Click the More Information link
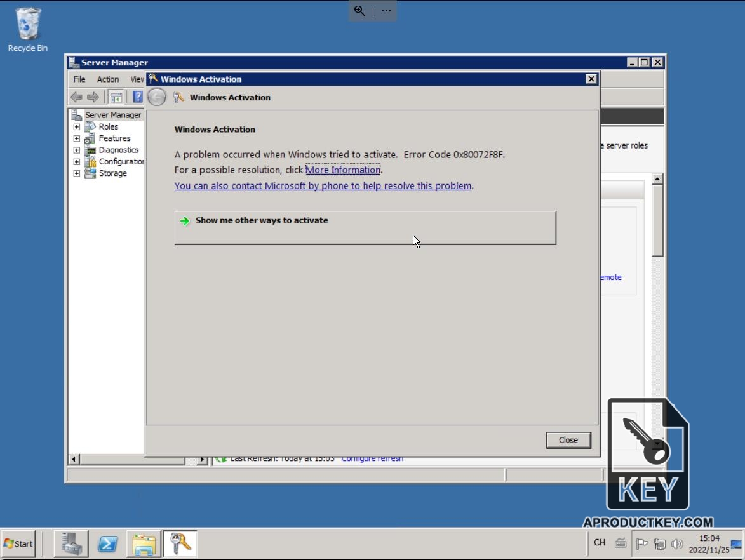The height and width of the screenshot is (560, 745). point(342,170)
